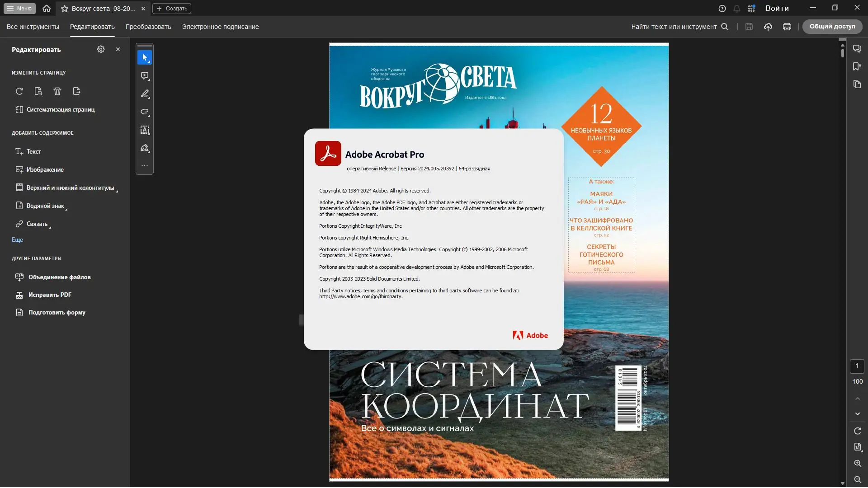Select the freehand lasso draw tool
868x488 pixels.
coord(145,112)
